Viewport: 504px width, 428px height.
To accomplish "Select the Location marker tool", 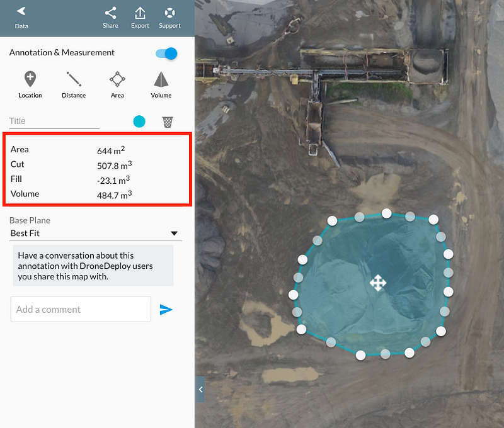I will click(30, 84).
